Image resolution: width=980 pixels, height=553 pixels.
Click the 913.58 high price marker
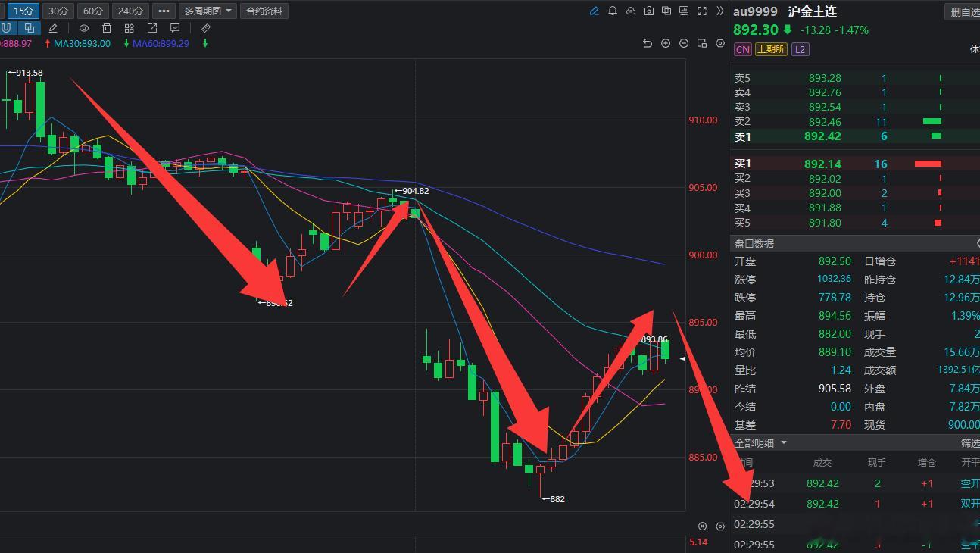tap(26, 73)
